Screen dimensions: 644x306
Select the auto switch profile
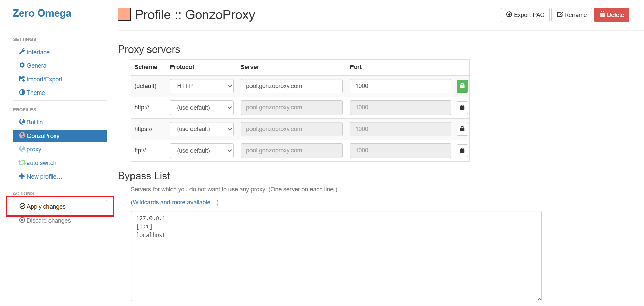[37, 163]
